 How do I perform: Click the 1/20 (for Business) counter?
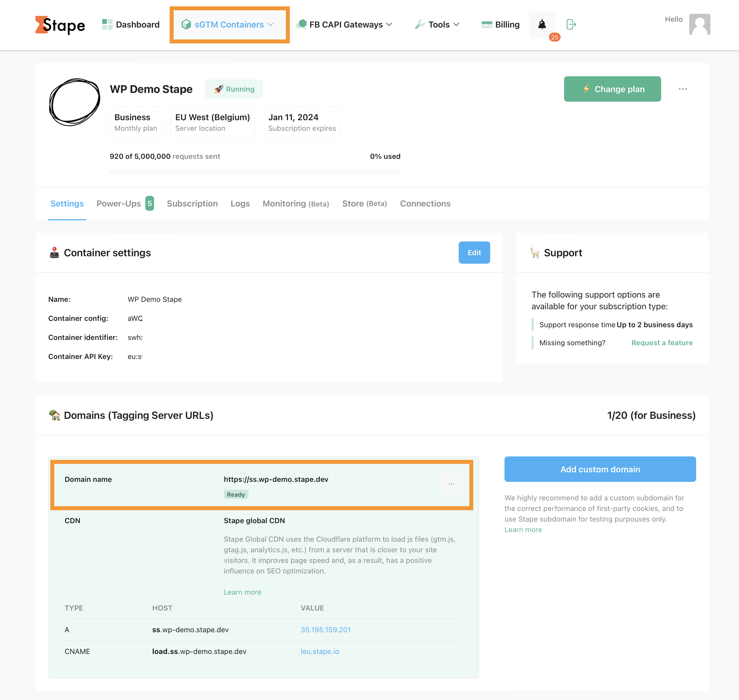point(651,415)
